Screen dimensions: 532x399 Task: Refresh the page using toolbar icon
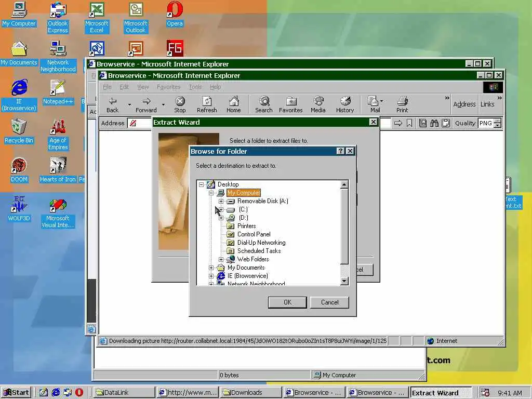207,104
